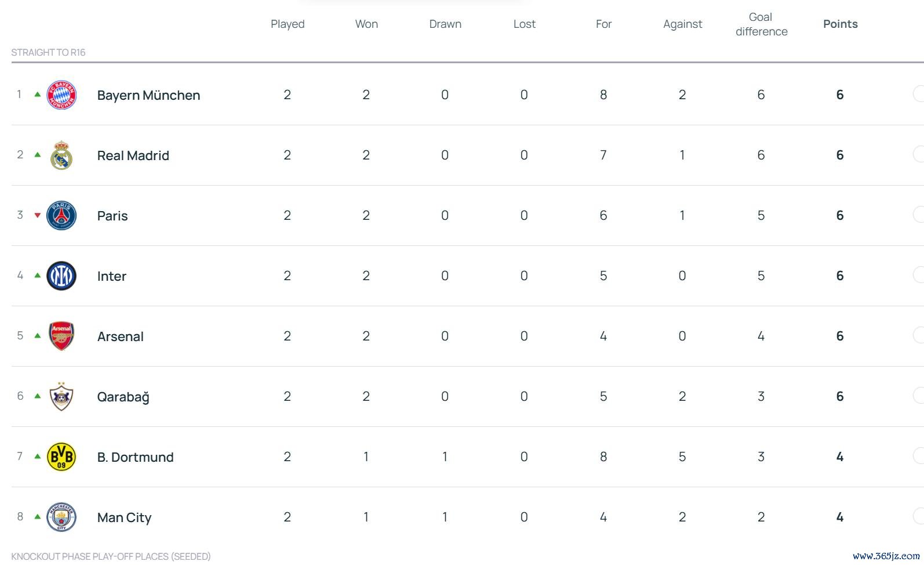
Task: Click the green up arrow beside Man City
Action: tap(38, 517)
